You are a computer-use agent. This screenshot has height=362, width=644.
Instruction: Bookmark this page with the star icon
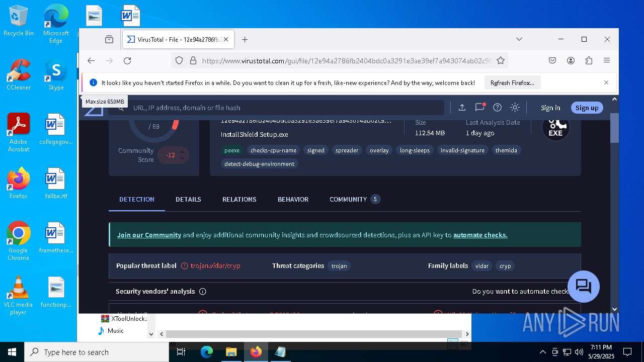pos(501,61)
